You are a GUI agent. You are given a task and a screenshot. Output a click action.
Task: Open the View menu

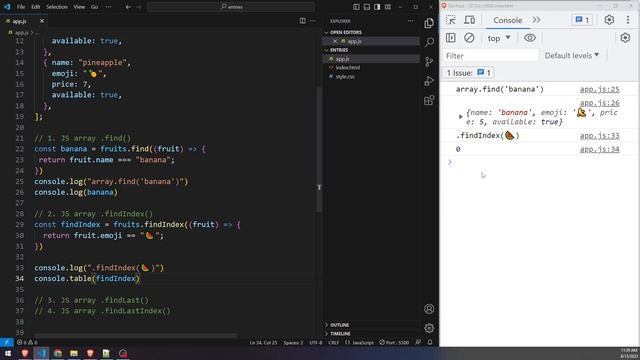[79, 7]
